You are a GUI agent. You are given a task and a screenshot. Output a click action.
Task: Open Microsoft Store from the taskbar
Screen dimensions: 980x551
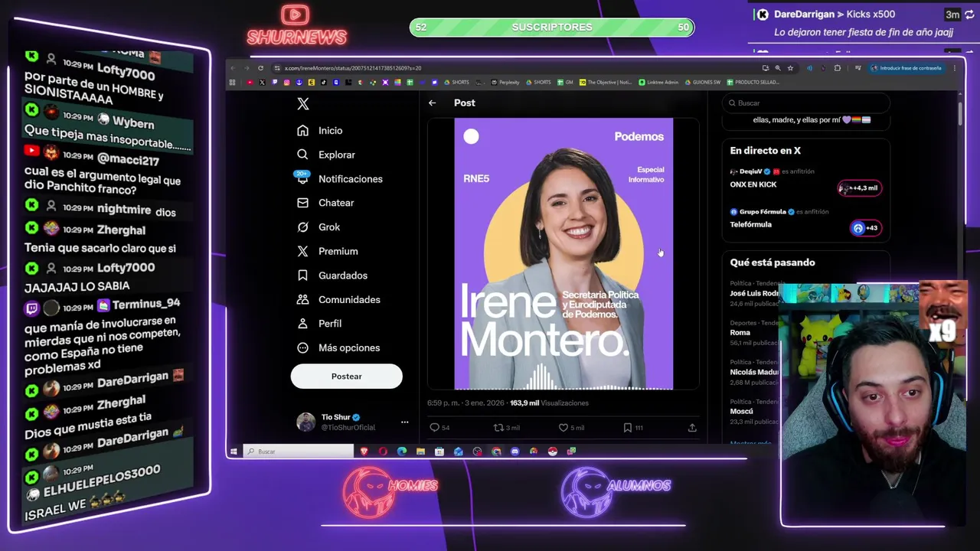pyautogui.click(x=439, y=452)
